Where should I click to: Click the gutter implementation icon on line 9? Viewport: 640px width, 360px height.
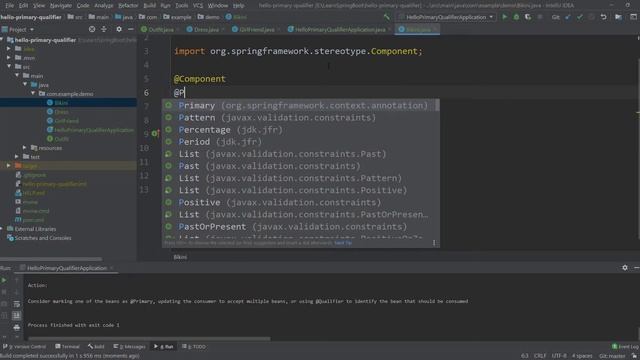pos(156,133)
